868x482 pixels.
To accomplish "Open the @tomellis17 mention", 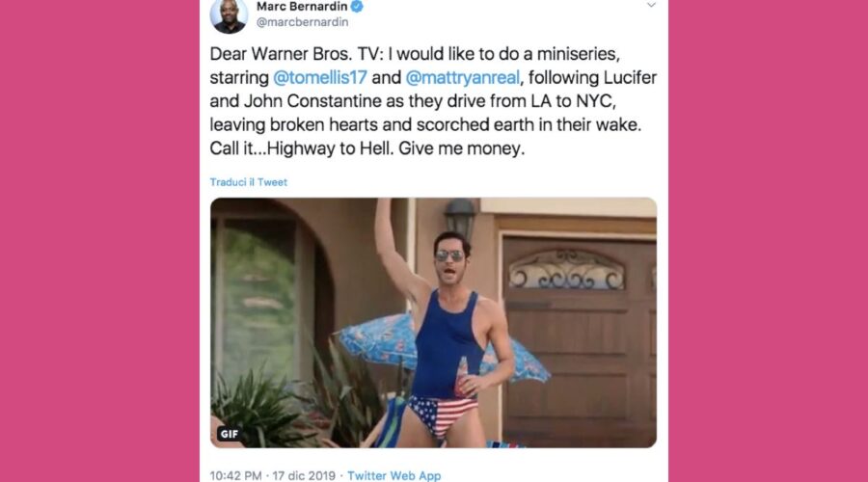I will click(x=320, y=77).
